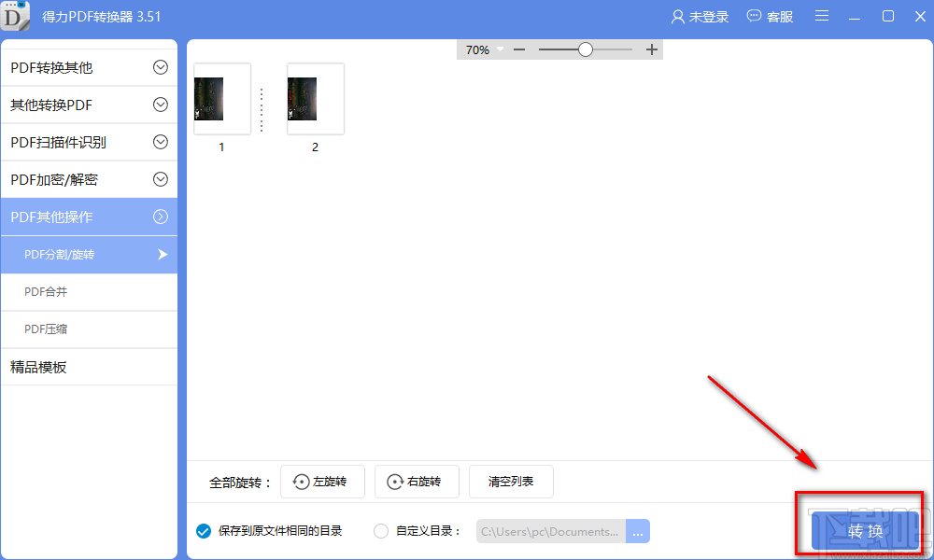
Task: Select PDF合并 in the sidebar
Action: click(x=90, y=292)
